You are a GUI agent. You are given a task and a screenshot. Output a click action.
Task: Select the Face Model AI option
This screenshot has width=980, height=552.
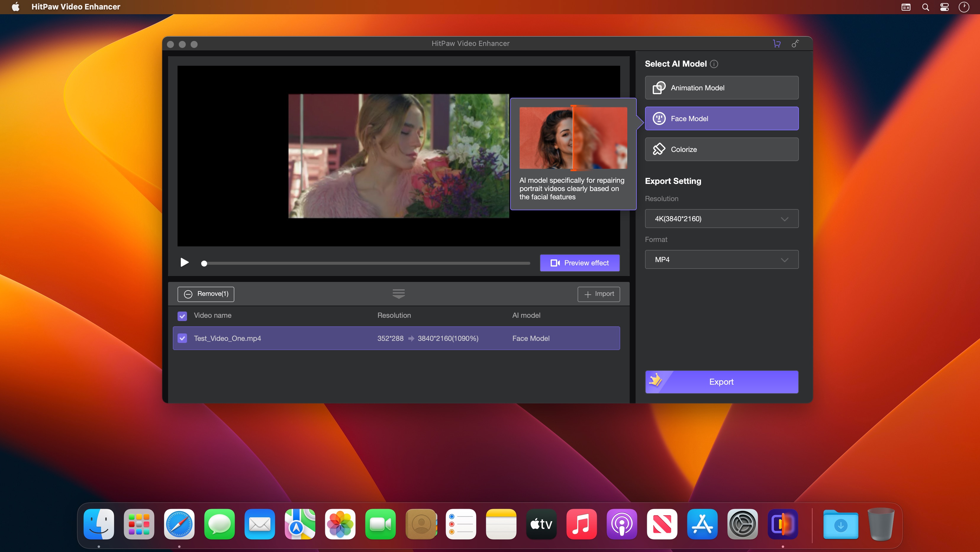[721, 118]
